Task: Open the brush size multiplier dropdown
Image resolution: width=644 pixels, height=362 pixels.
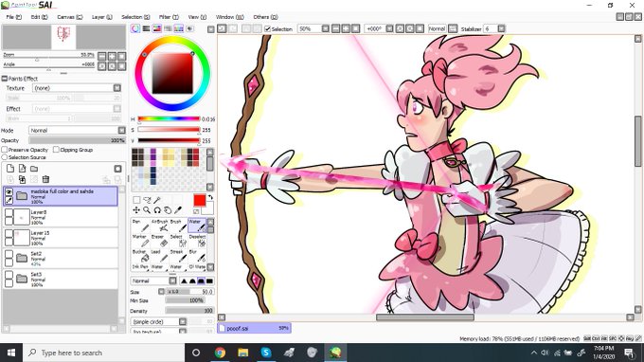Action: click(161, 291)
